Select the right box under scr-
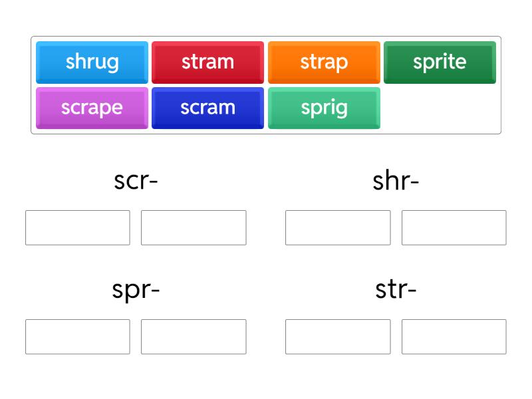This screenshot has height=399, width=532. click(194, 227)
